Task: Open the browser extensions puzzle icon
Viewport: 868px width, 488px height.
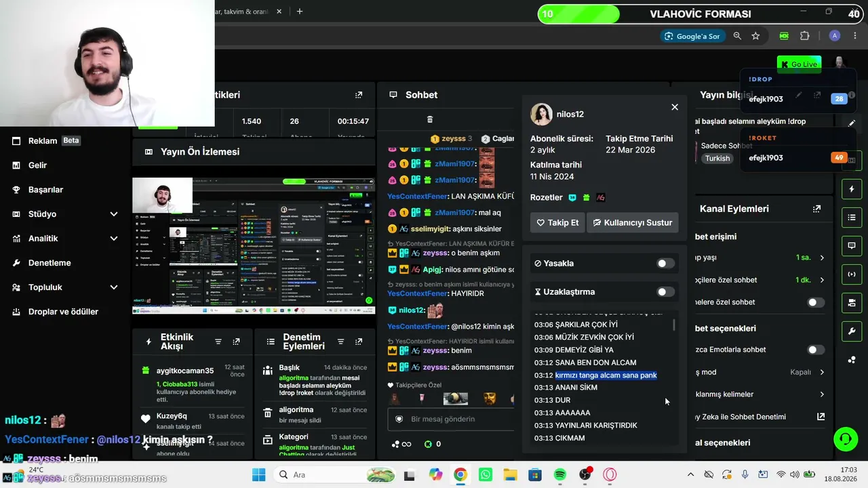Action: tap(805, 36)
